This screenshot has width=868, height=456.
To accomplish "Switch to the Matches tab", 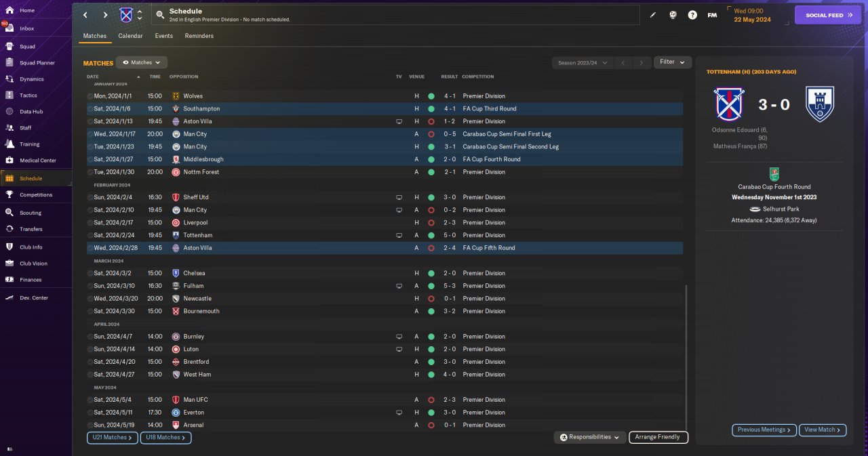I will (95, 36).
